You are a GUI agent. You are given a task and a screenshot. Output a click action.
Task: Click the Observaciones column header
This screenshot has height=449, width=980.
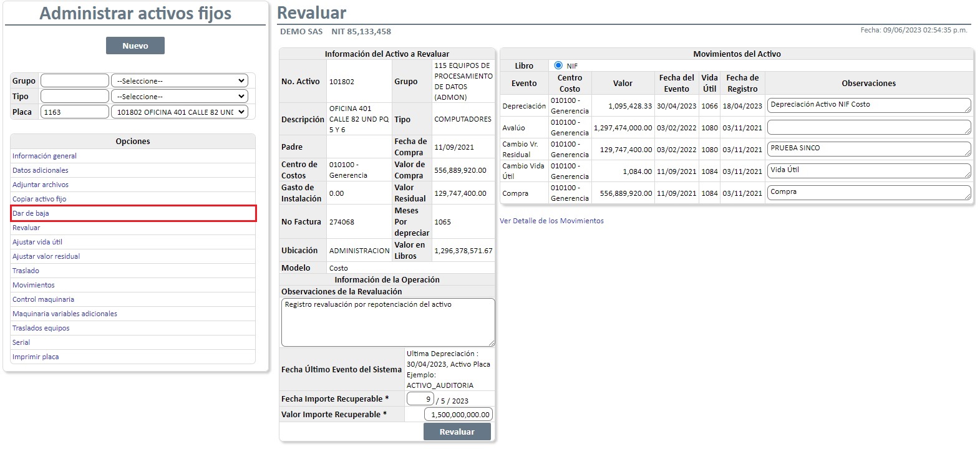[x=868, y=84]
